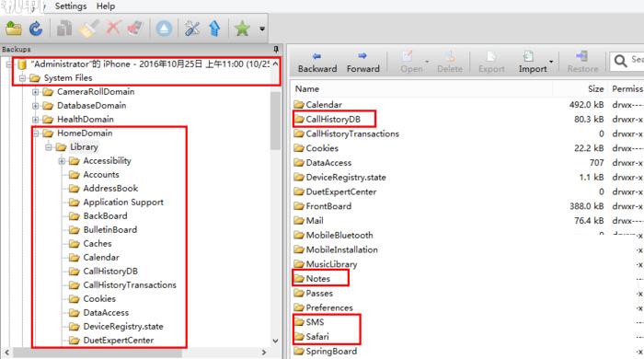Click the blue refresh arrow icon
The width and height of the screenshot is (644, 359).
[x=36, y=29]
